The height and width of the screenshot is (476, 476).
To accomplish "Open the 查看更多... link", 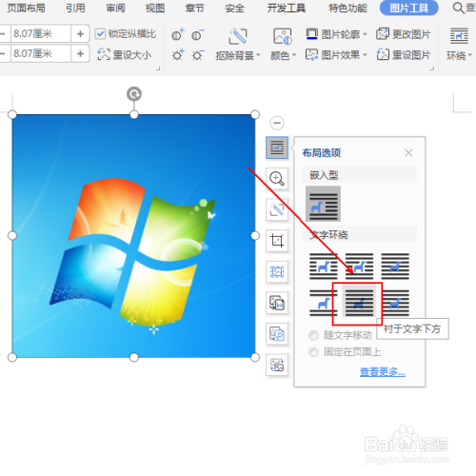I will [x=383, y=371].
